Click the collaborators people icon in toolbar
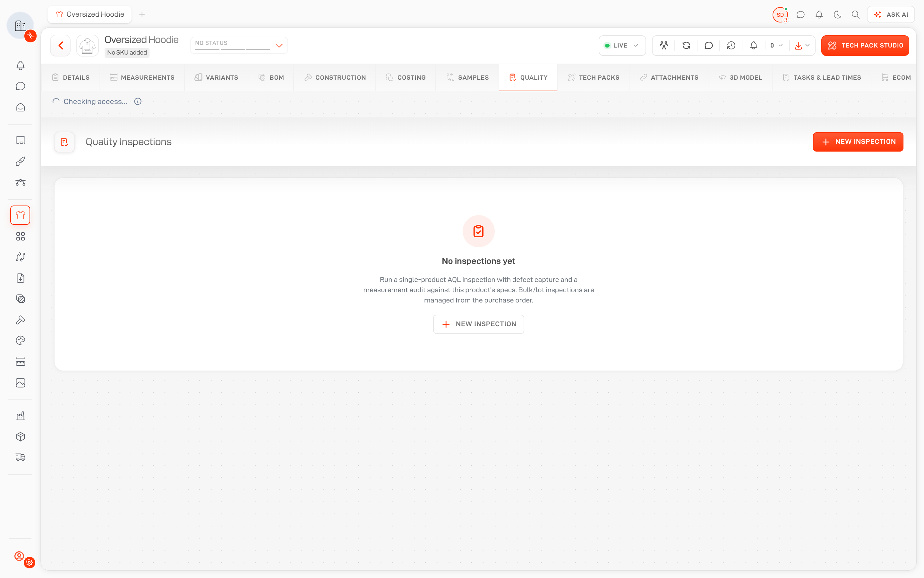924x578 pixels. [664, 46]
